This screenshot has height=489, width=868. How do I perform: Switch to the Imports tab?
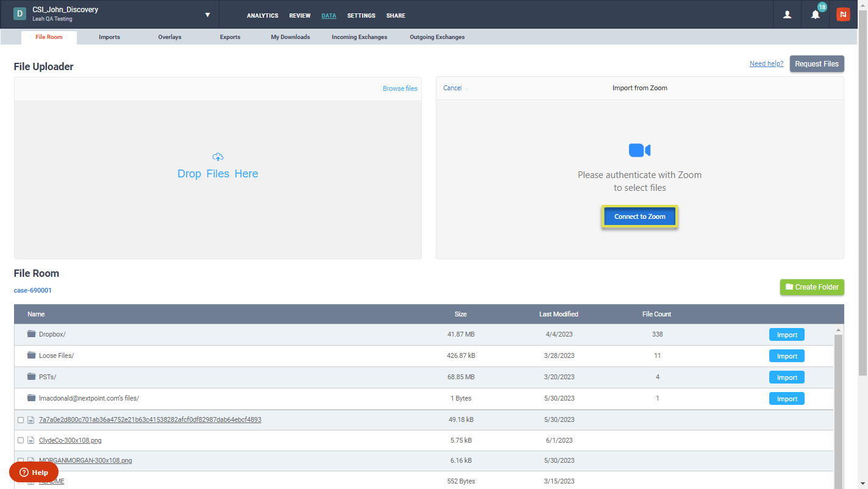110,37
